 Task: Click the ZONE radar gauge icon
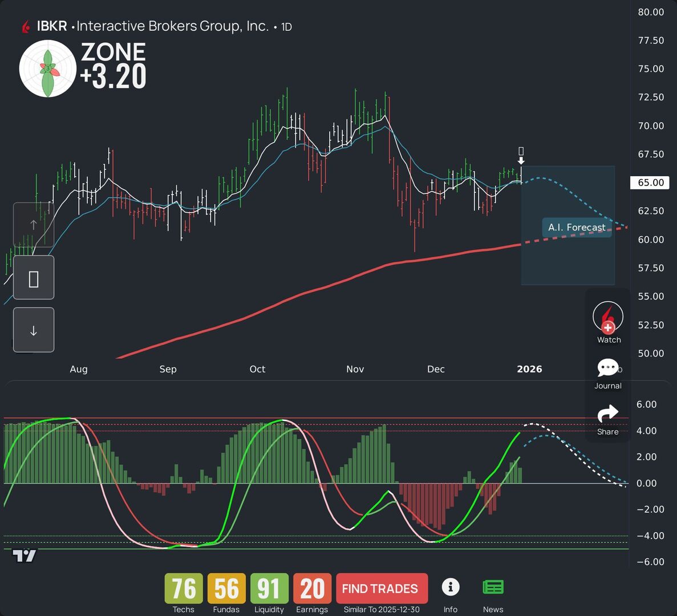[48, 68]
